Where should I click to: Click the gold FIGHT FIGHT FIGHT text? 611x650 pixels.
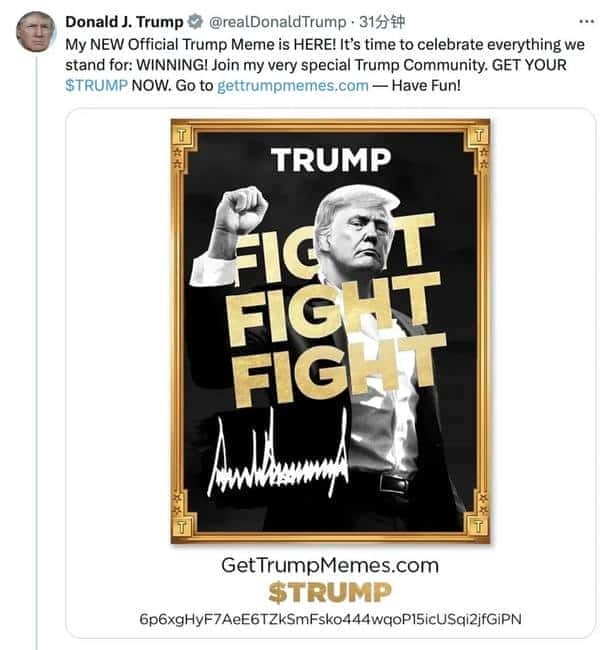click(x=336, y=309)
